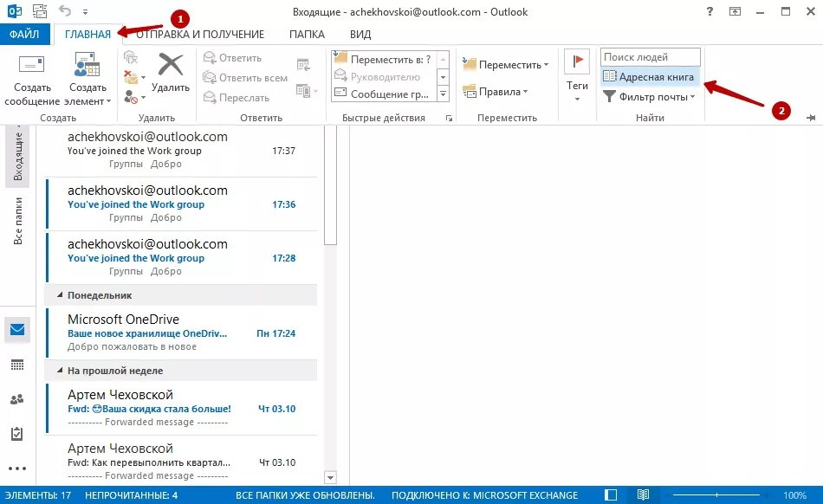The height and width of the screenshot is (504, 823).
Task: Collapse the На прошлой неделе group
Action: click(59, 371)
